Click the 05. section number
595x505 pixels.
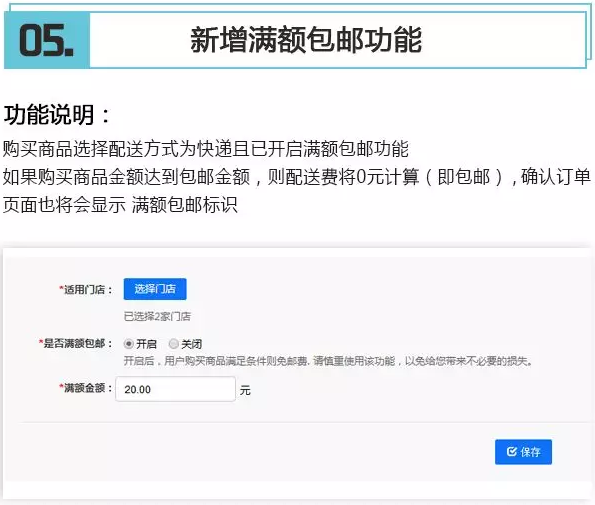click(x=46, y=40)
